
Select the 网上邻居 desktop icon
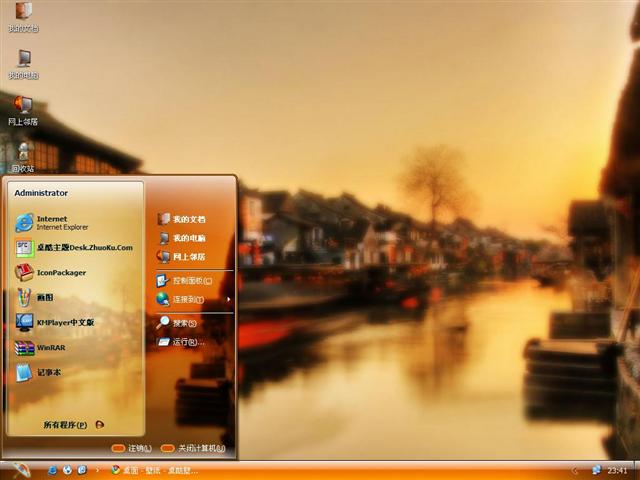tap(23, 108)
